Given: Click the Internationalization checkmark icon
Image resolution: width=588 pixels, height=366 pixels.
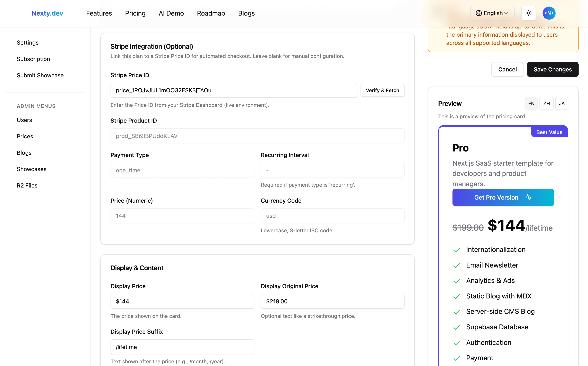Looking at the screenshot, I should (x=457, y=250).
